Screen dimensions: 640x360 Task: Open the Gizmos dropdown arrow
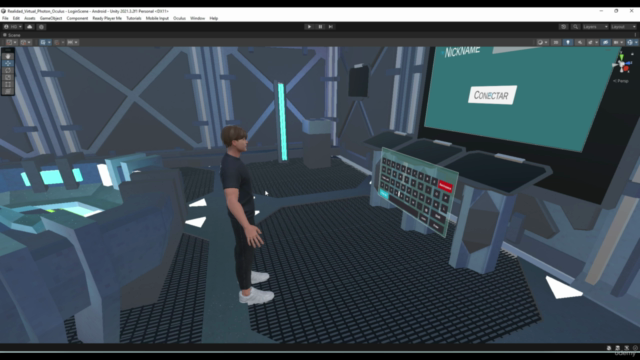[636, 42]
